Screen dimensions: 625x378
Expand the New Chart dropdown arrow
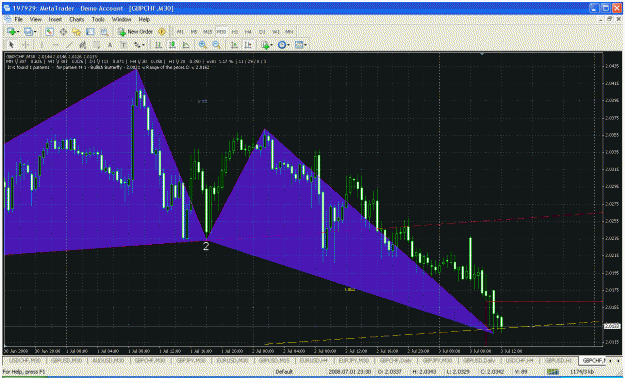tap(18, 32)
